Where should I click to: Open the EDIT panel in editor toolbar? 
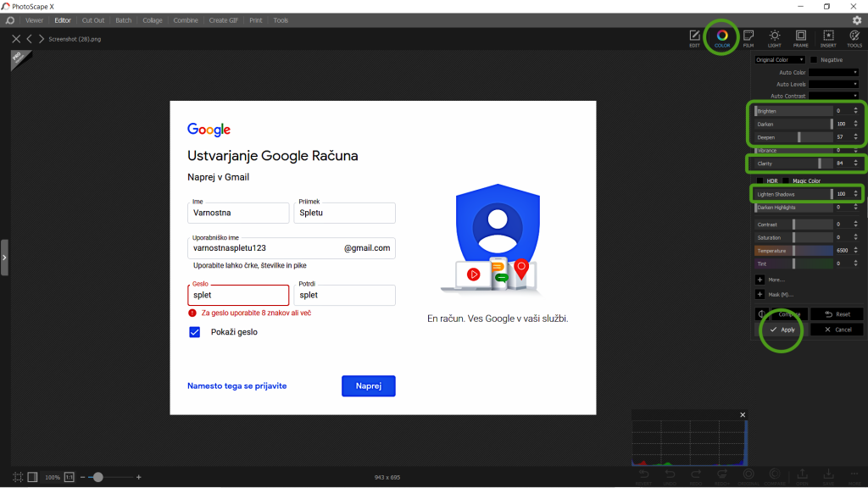pyautogui.click(x=694, y=37)
